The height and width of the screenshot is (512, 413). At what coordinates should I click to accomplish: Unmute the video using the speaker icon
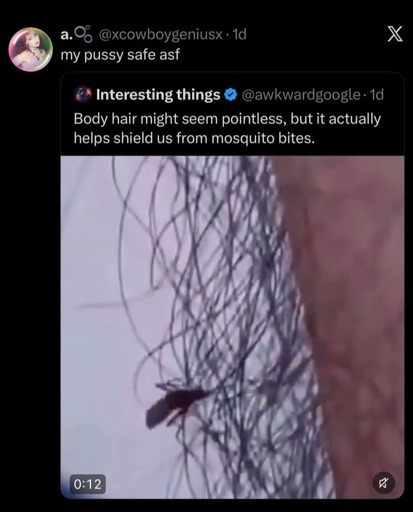click(383, 483)
